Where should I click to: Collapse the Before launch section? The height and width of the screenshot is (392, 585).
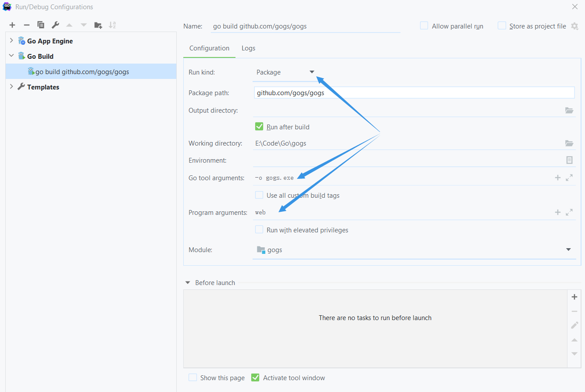coord(188,283)
